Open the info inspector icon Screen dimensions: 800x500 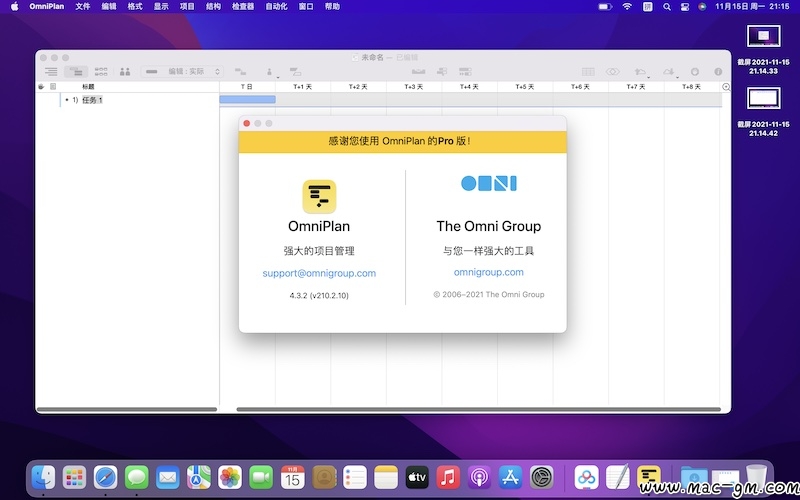click(718, 71)
